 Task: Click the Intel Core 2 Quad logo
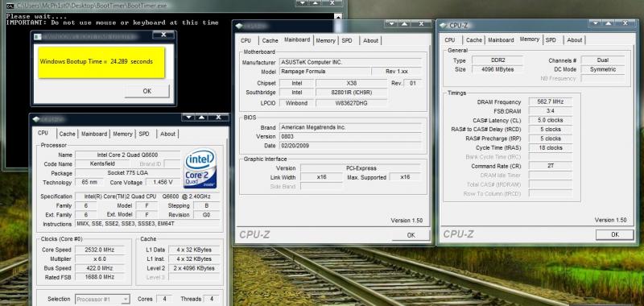point(200,168)
